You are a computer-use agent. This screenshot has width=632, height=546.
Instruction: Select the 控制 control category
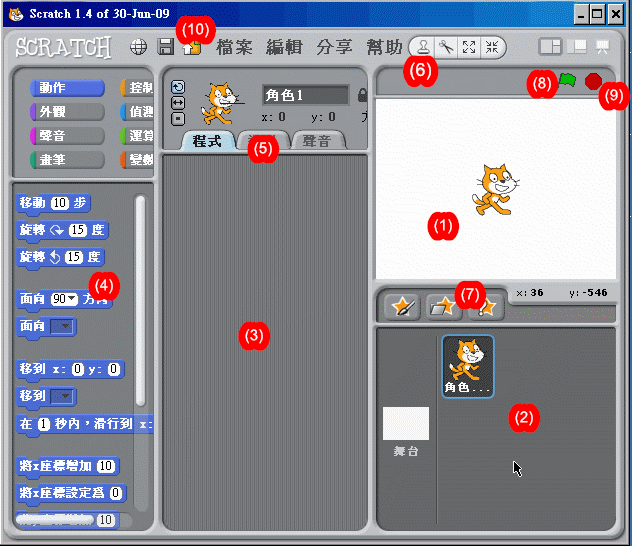coord(137,88)
